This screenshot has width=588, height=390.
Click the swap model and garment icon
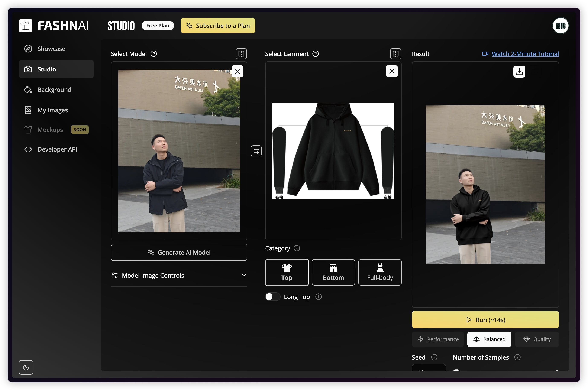tap(256, 151)
